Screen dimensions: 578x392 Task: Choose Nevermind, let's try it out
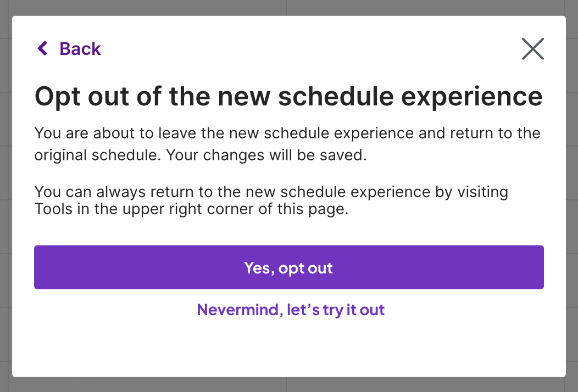(x=291, y=310)
